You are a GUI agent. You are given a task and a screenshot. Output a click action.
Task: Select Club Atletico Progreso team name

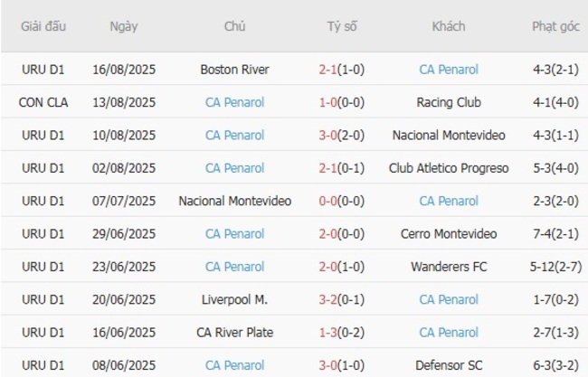[449, 168]
